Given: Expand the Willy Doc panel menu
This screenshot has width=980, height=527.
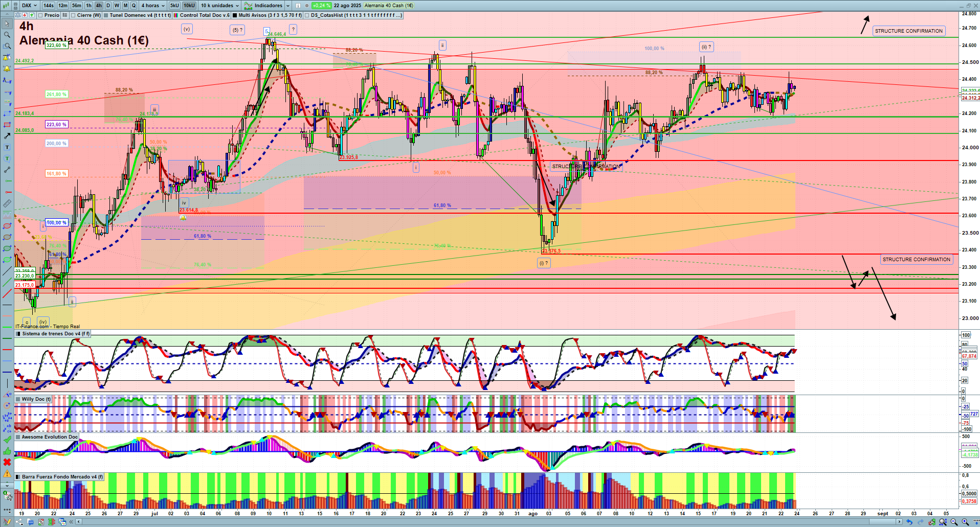Looking at the screenshot, I should pos(18,399).
